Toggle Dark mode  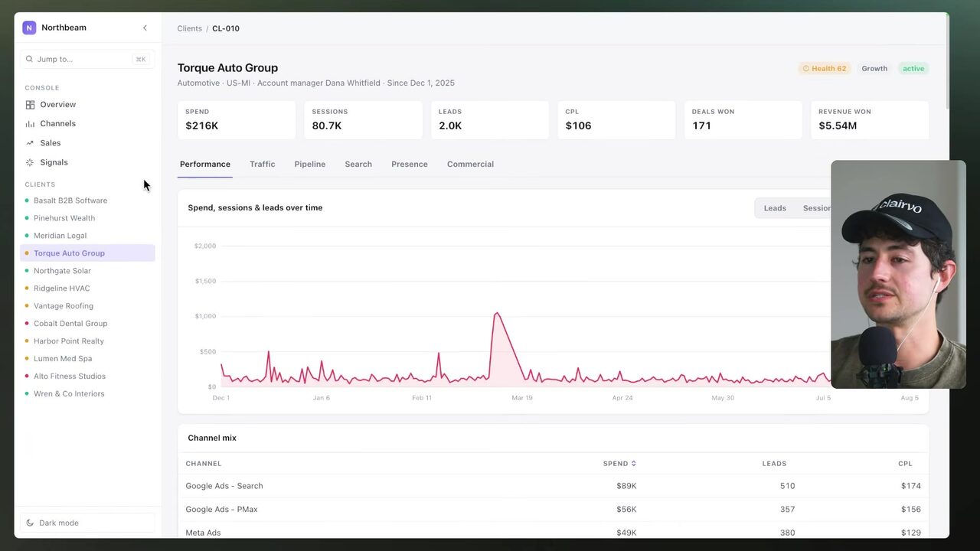pyautogui.click(x=87, y=523)
